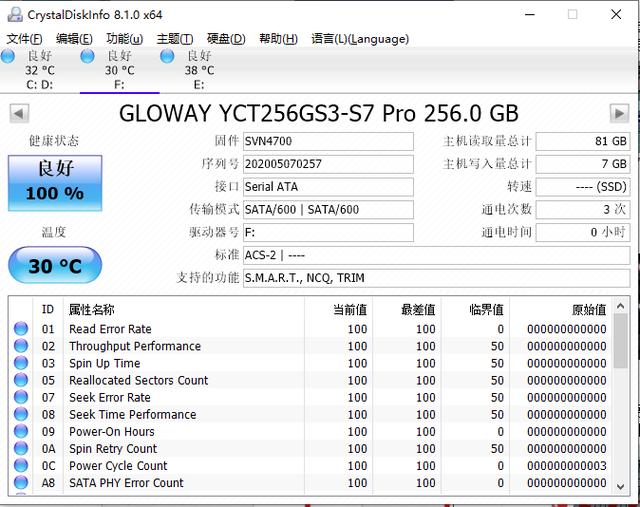Click status orb for Spin Up Time
Viewport: 640px width, 507px height.
point(21,363)
